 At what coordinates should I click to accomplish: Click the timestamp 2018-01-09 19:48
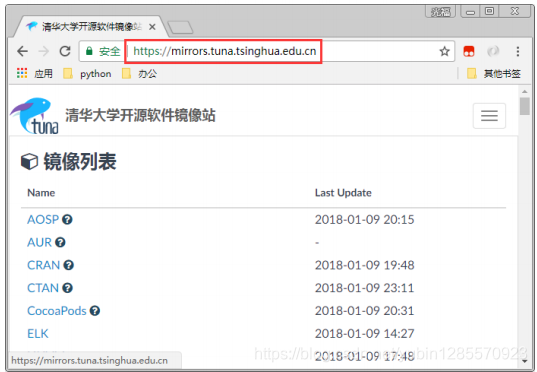(364, 265)
